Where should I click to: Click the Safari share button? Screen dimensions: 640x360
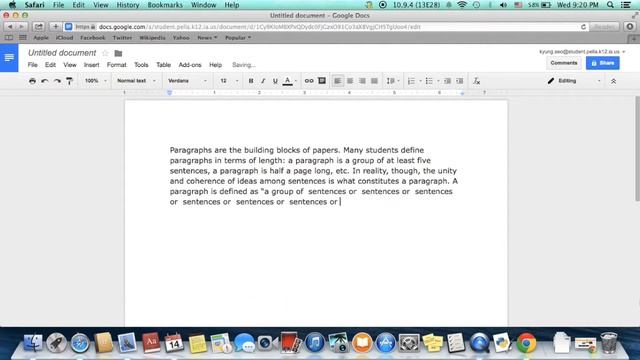click(x=38, y=27)
